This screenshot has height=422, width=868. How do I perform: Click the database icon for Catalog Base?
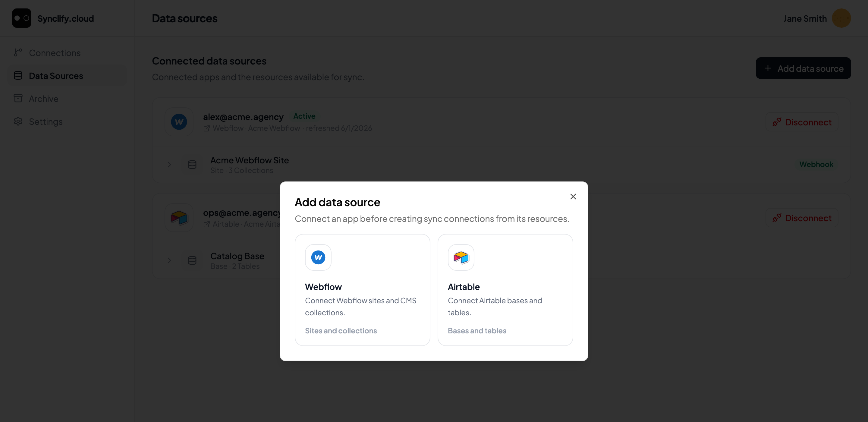[192, 260]
